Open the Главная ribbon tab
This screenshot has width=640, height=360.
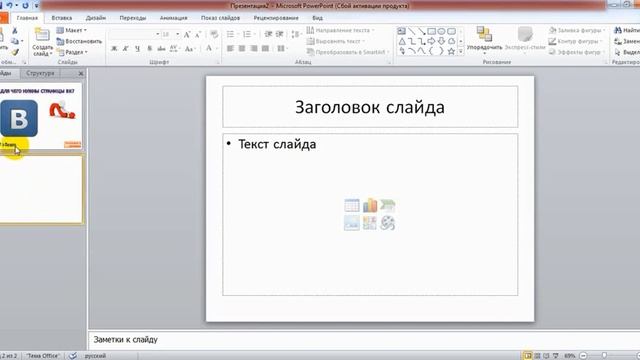click(27, 18)
